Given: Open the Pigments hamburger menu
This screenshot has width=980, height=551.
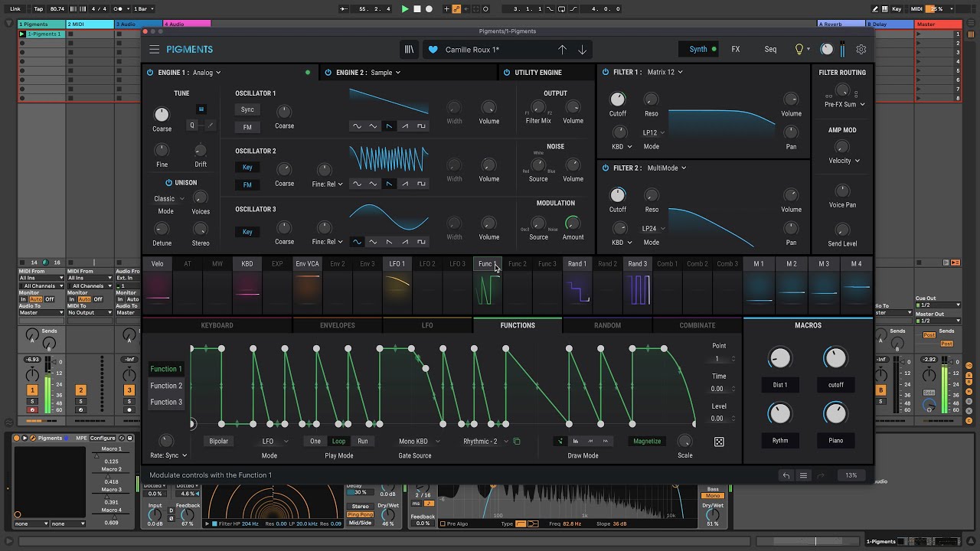Looking at the screenshot, I should (x=154, y=49).
